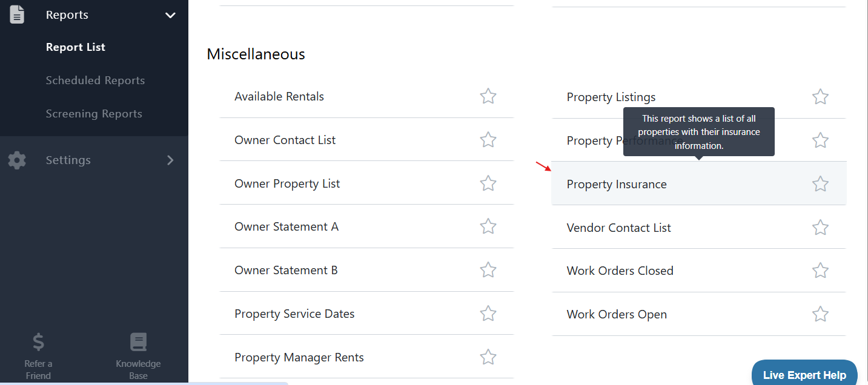This screenshot has height=385, width=868.
Task: Star the Property Insurance report
Action: click(820, 183)
